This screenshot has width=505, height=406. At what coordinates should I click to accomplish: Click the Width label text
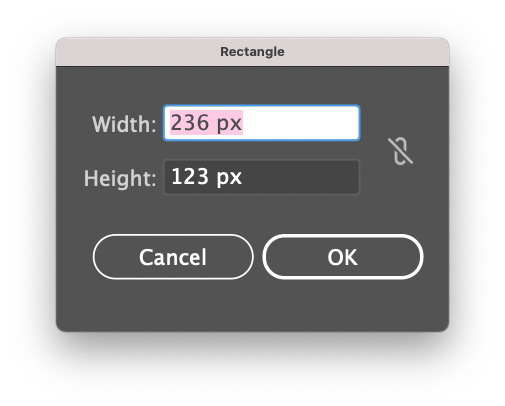click(x=124, y=124)
